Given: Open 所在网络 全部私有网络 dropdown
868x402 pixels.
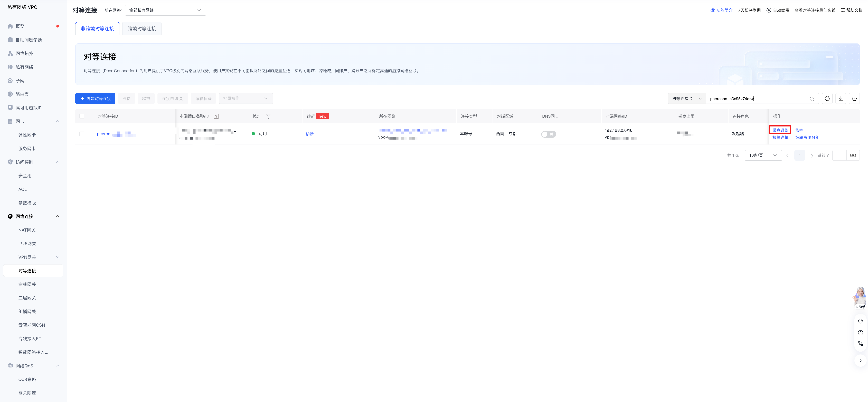Looking at the screenshot, I should coord(165,10).
